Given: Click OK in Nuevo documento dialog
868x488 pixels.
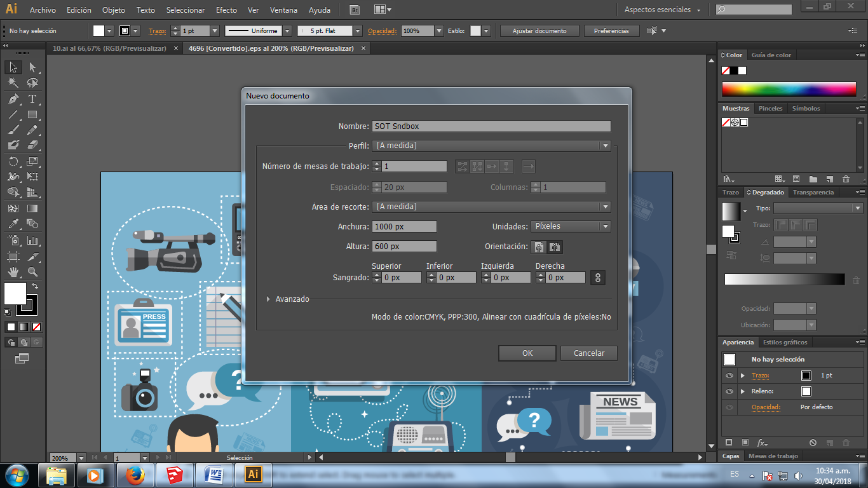Looking at the screenshot, I should [x=527, y=353].
